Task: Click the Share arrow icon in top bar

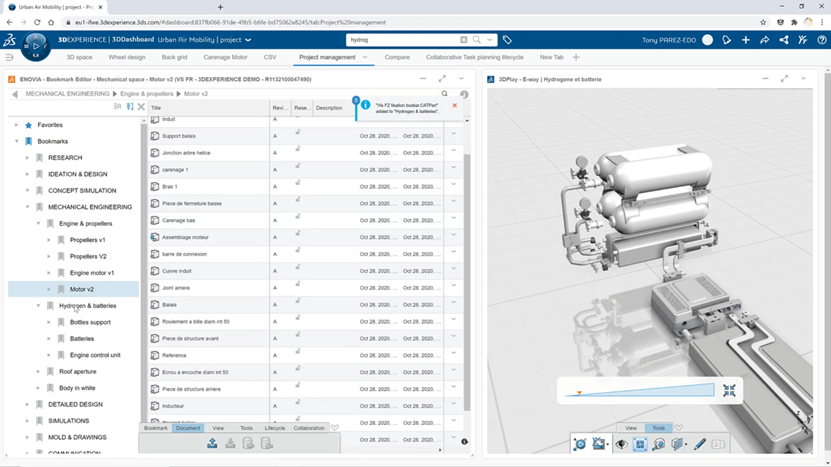Action: tap(765, 40)
